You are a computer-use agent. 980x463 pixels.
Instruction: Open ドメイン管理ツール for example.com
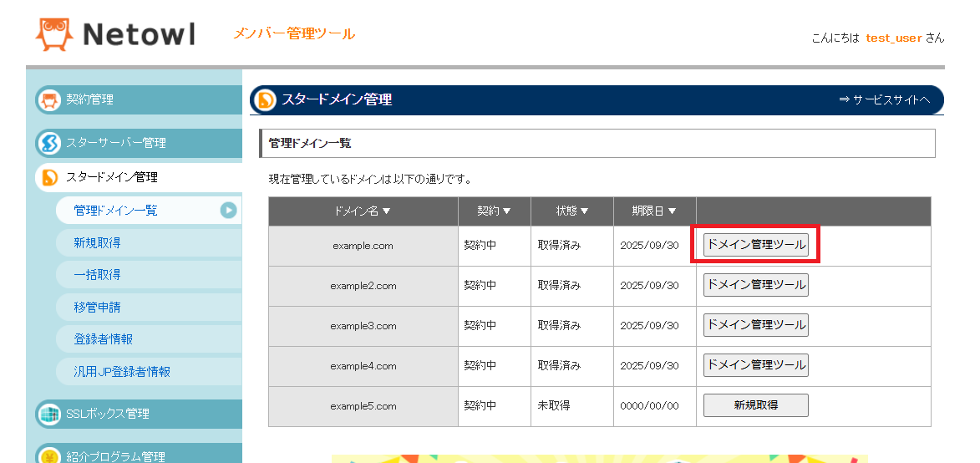(x=755, y=245)
